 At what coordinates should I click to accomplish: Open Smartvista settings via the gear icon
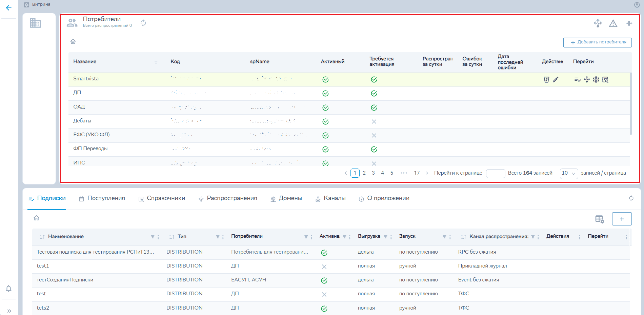click(596, 80)
